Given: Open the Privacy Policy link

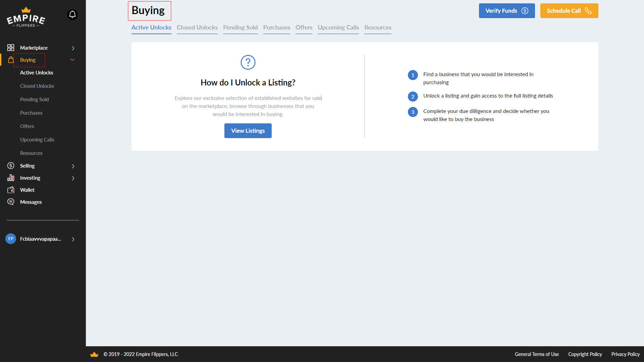Looking at the screenshot, I should pos(625,354).
